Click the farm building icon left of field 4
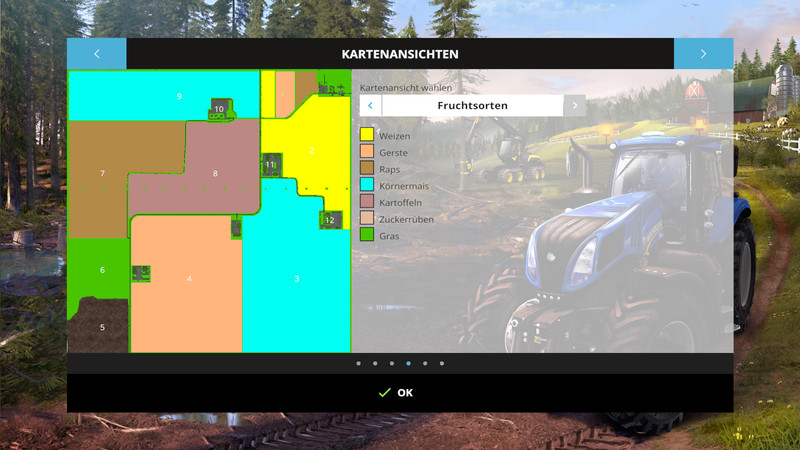800x450 pixels. click(141, 273)
